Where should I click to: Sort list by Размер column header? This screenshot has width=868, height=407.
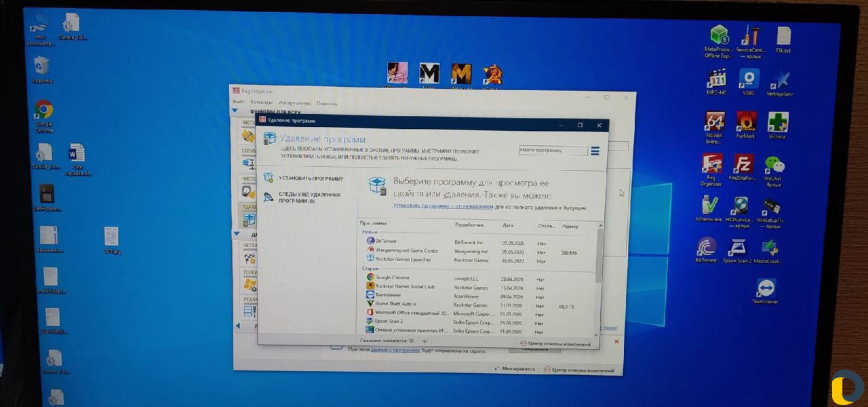pyautogui.click(x=570, y=226)
